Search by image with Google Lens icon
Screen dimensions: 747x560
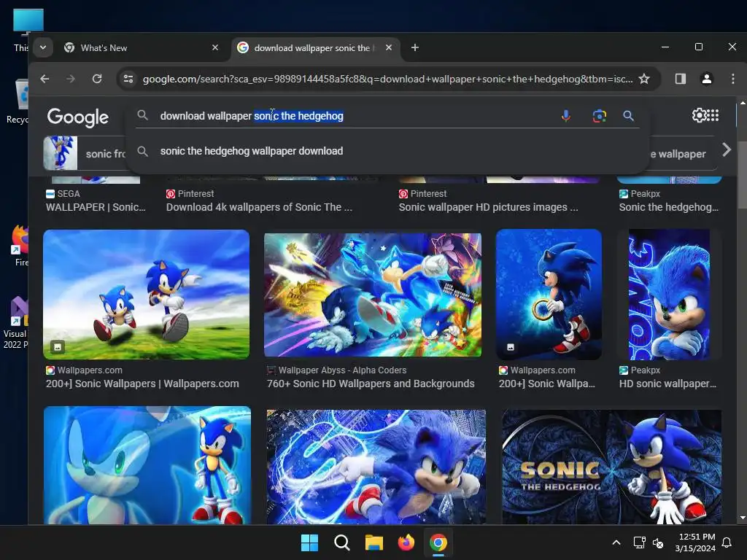pyautogui.click(x=600, y=116)
